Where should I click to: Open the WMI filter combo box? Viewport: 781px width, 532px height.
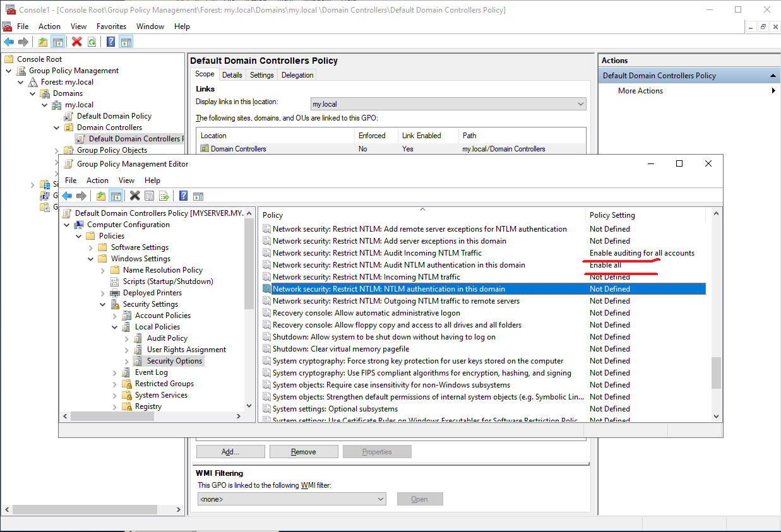291,499
